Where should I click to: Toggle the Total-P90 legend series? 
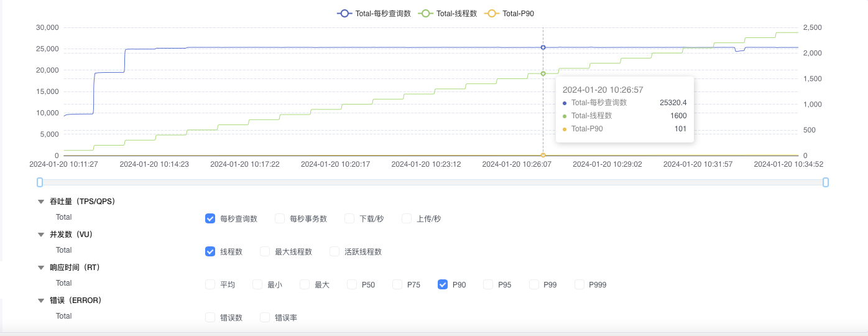[509, 13]
